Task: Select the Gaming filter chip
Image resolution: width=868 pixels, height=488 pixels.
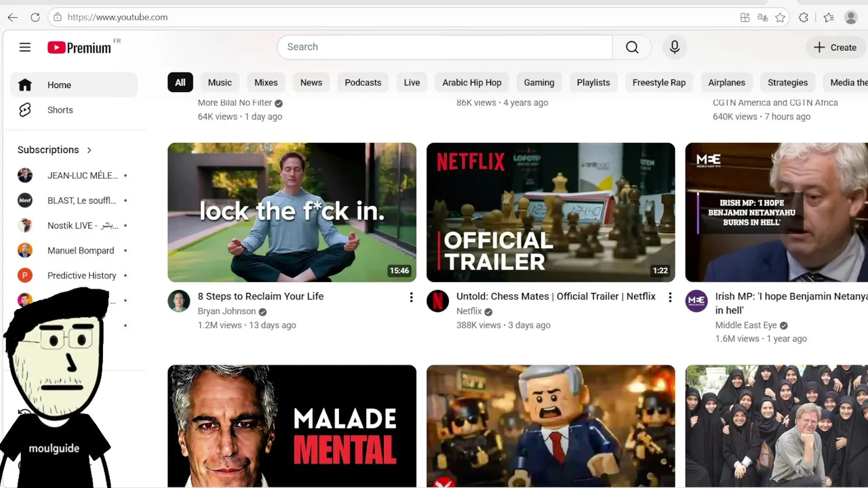Action: point(539,83)
